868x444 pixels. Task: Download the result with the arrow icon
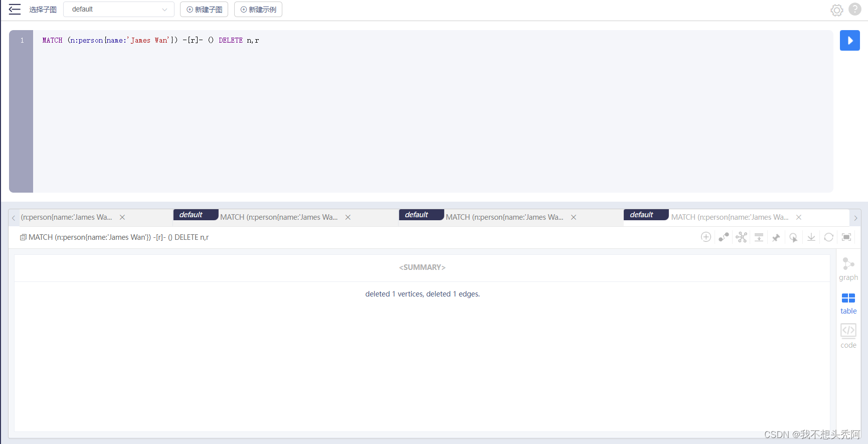point(811,237)
